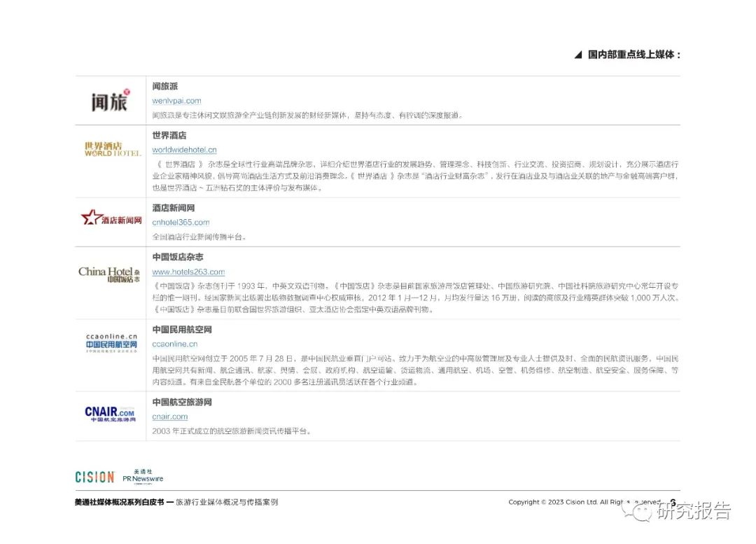Click the PR Newswire 美通社 logo
This screenshot has width=756, height=544.
coord(143,477)
